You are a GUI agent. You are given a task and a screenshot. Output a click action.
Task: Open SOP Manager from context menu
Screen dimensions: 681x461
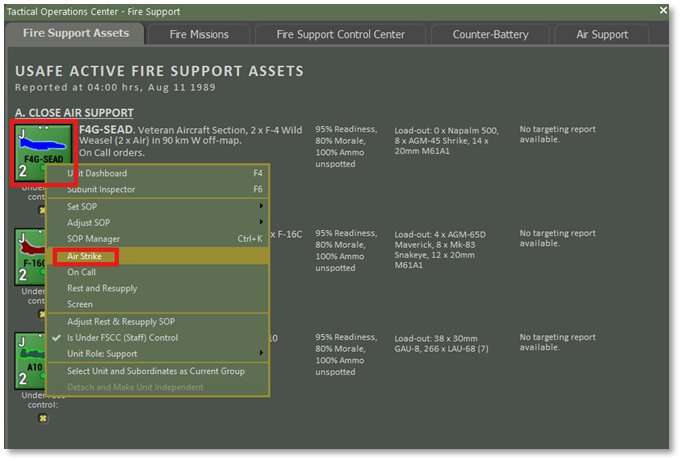click(94, 239)
